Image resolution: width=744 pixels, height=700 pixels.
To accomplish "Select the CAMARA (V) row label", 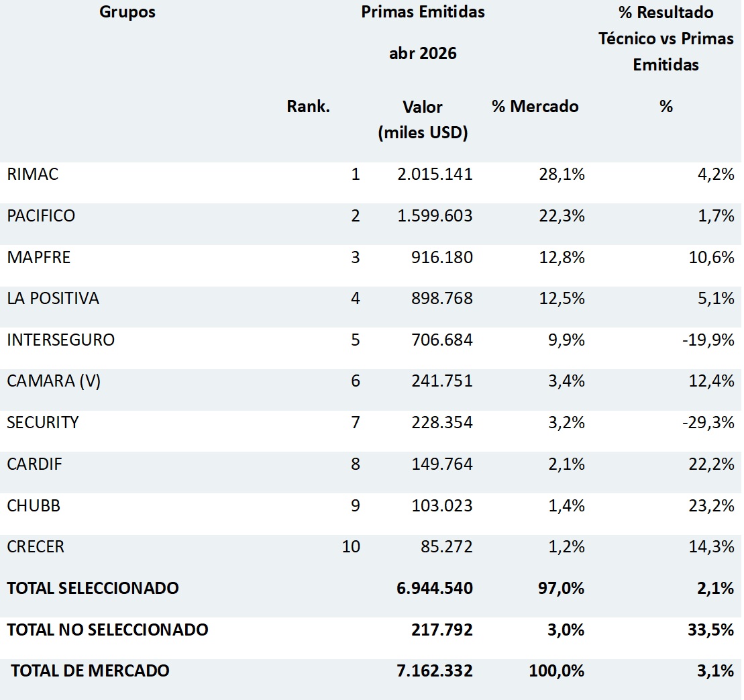I will click(54, 381).
